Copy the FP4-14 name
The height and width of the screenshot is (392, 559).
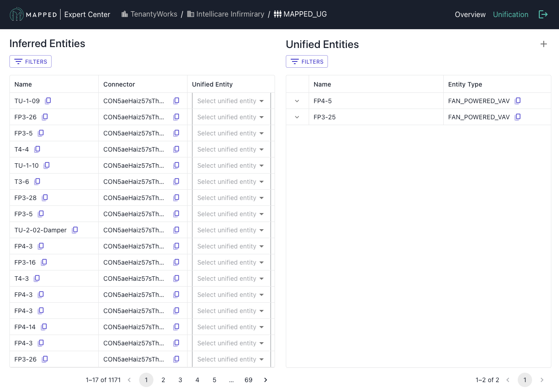coord(44,327)
